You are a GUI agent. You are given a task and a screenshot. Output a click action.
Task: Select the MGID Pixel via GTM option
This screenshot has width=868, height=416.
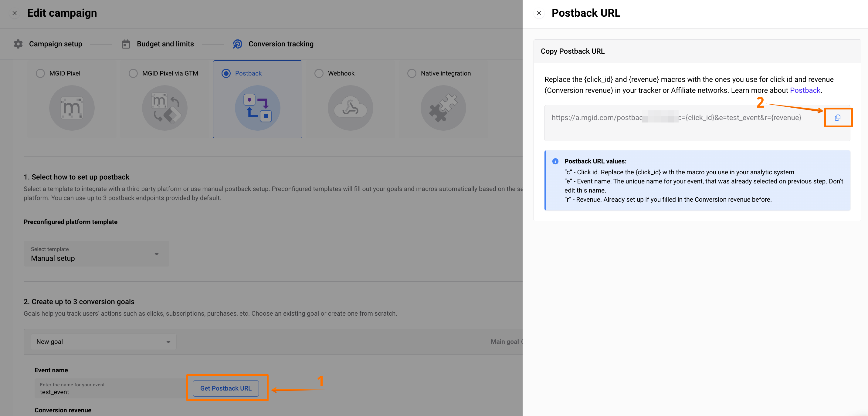pos(134,73)
